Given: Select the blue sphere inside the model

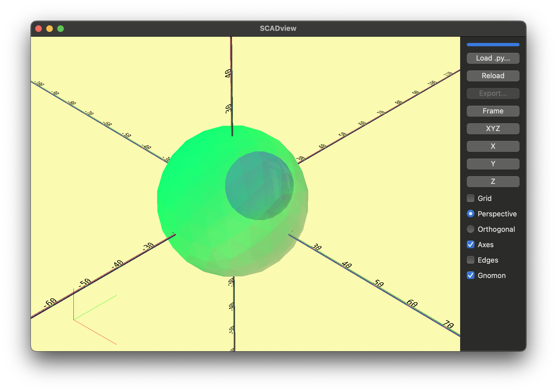Looking at the screenshot, I should (x=259, y=184).
